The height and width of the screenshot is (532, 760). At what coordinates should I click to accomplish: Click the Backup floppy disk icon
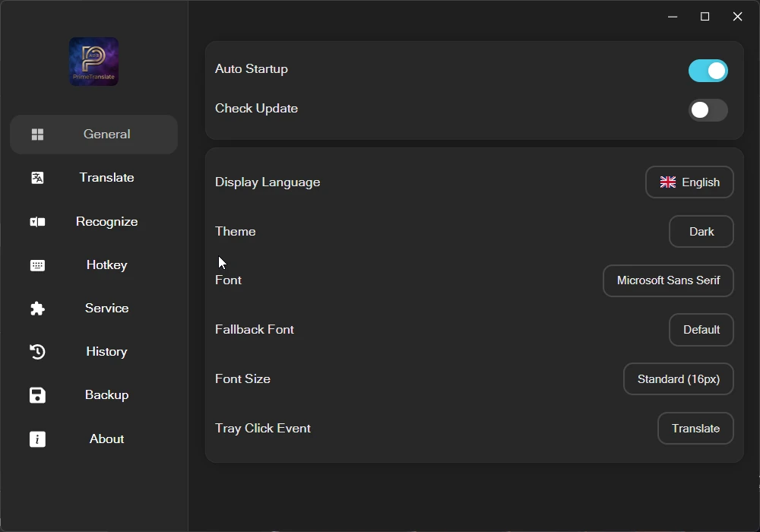[x=37, y=395]
